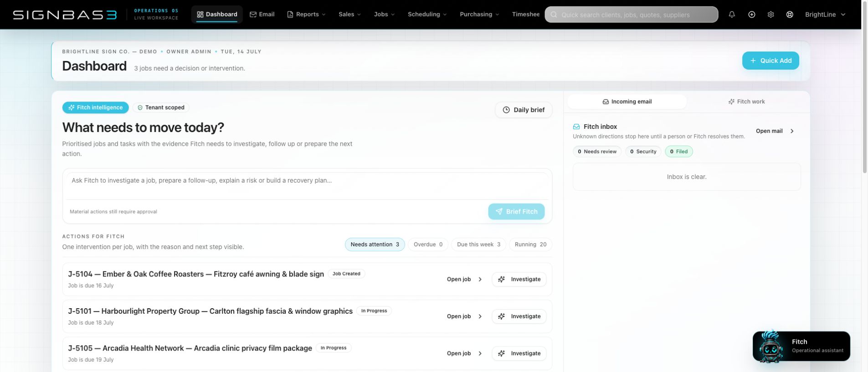Open the notifications bell
This screenshot has width=868, height=372.
(x=732, y=15)
